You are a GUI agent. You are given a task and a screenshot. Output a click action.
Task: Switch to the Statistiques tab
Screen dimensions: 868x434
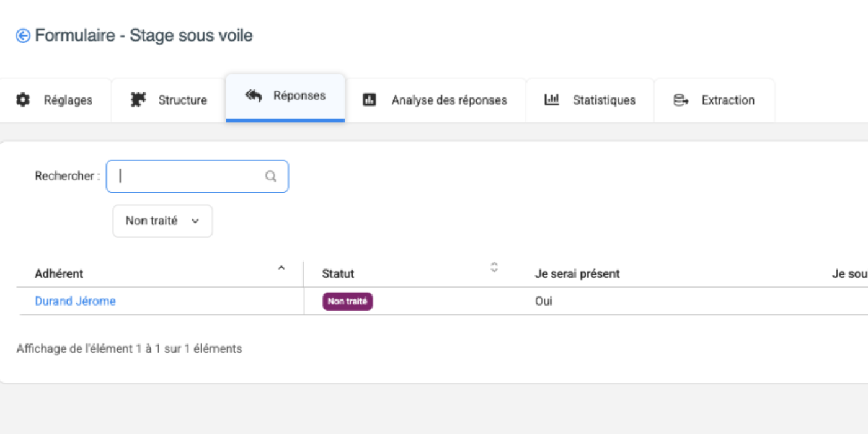pyautogui.click(x=603, y=100)
